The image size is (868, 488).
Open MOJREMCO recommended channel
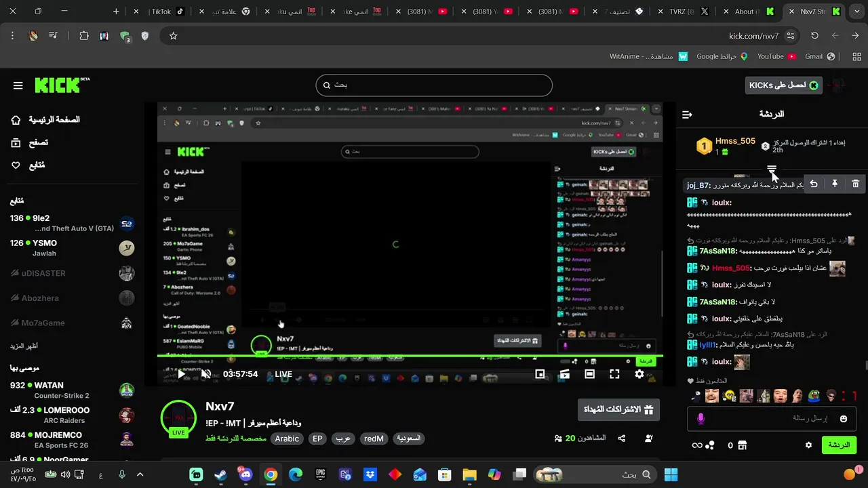click(72, 440)
